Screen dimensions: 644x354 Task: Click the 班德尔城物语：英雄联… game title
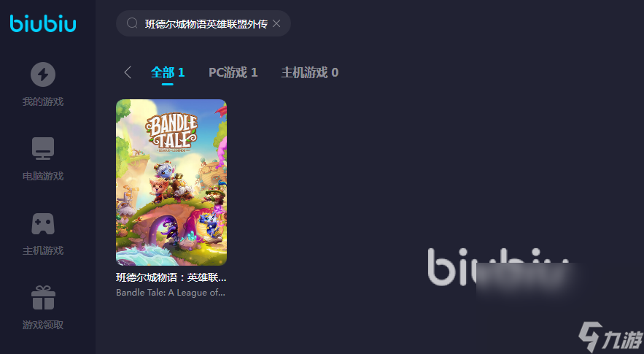171,277
